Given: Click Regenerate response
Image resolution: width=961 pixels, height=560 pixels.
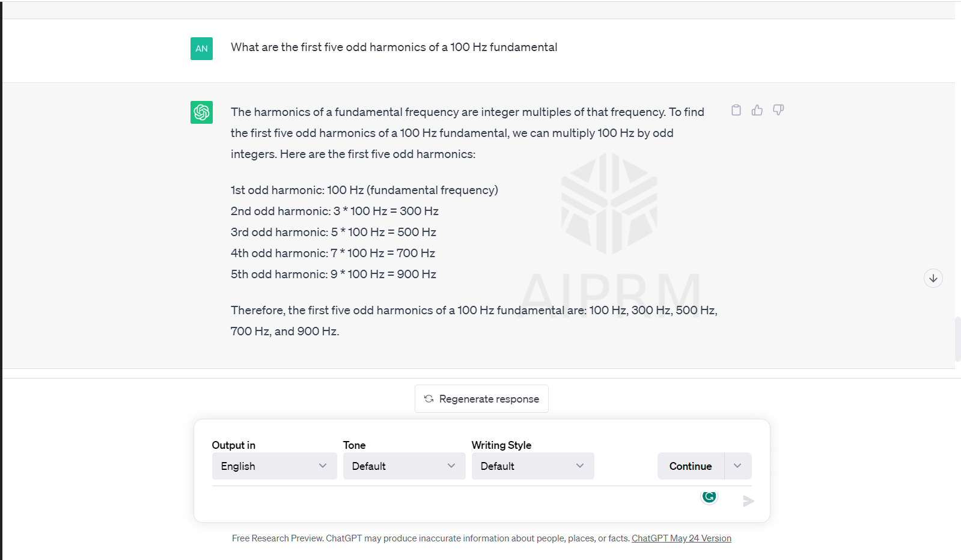Looking at the screenshot, I should 481,399.
